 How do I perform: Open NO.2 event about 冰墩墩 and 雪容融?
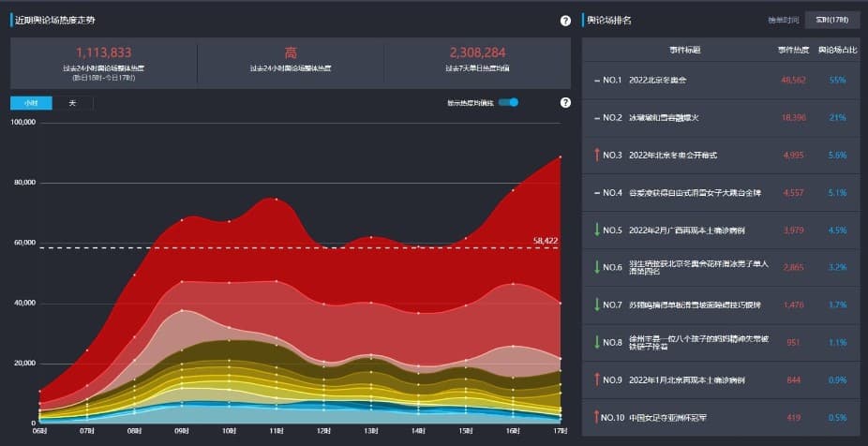point(664,118)
